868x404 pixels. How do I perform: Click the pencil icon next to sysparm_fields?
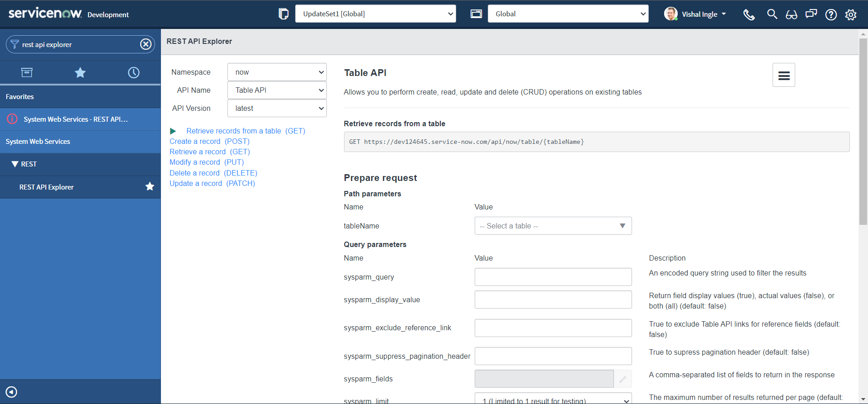point(623,379)
